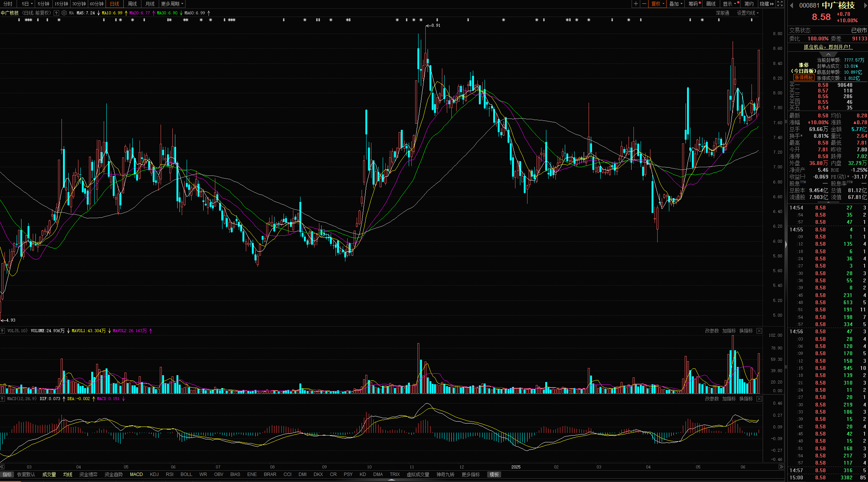Select the KDJ indicator tab
The width and height of the screenshot is (868, 482).
[154, 474]
